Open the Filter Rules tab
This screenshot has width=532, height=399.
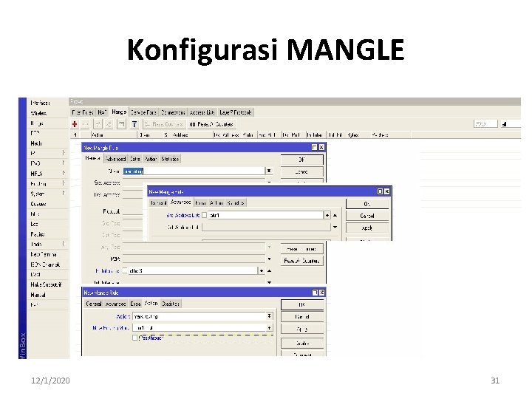[83, 112]
